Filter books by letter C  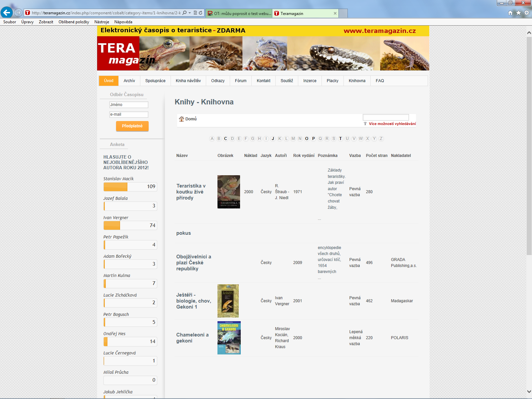[x=225, y=139]
